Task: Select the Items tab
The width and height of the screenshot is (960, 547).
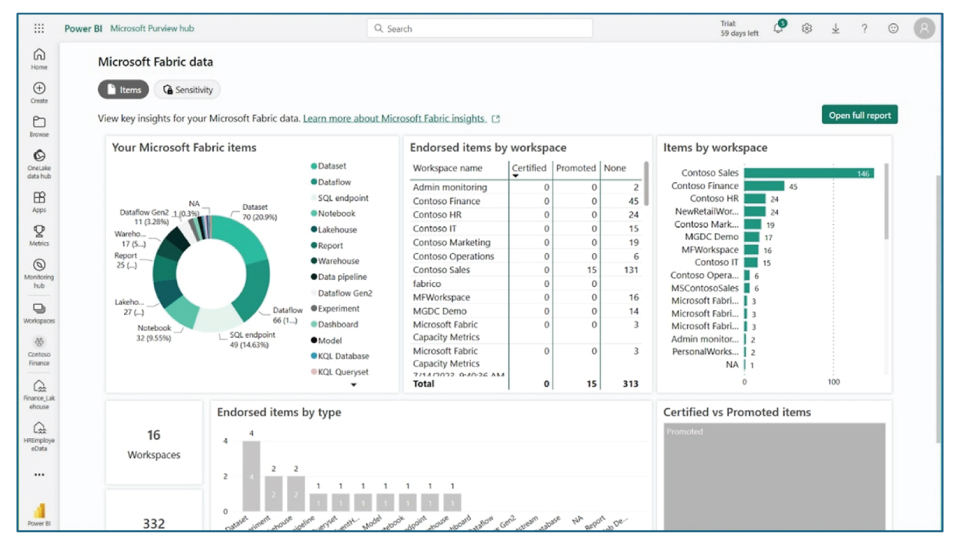Action: (123, 90)
